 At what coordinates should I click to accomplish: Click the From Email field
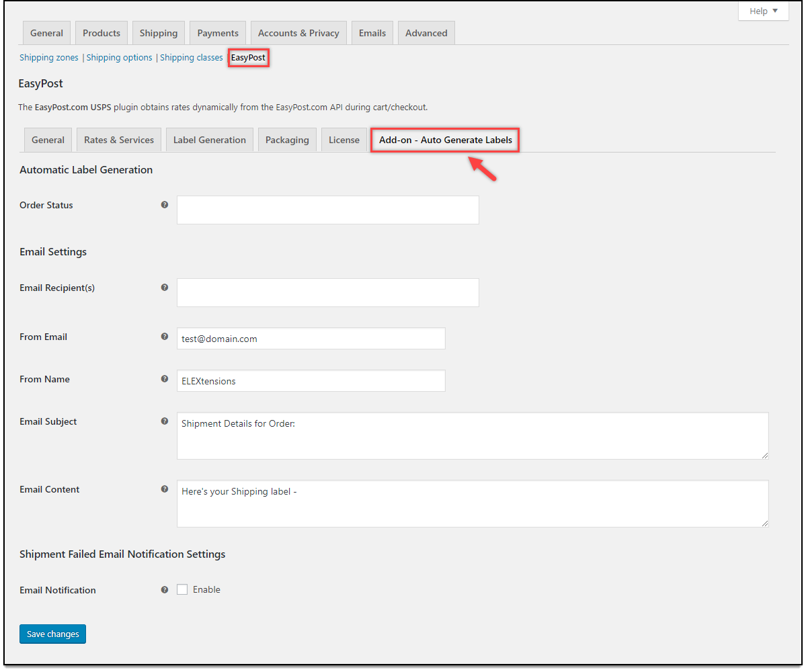coord(311,339)
